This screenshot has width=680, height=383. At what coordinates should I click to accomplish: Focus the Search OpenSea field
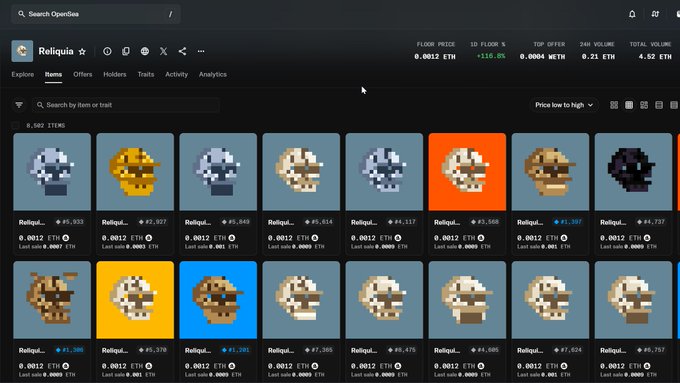[x=96, y=14]
